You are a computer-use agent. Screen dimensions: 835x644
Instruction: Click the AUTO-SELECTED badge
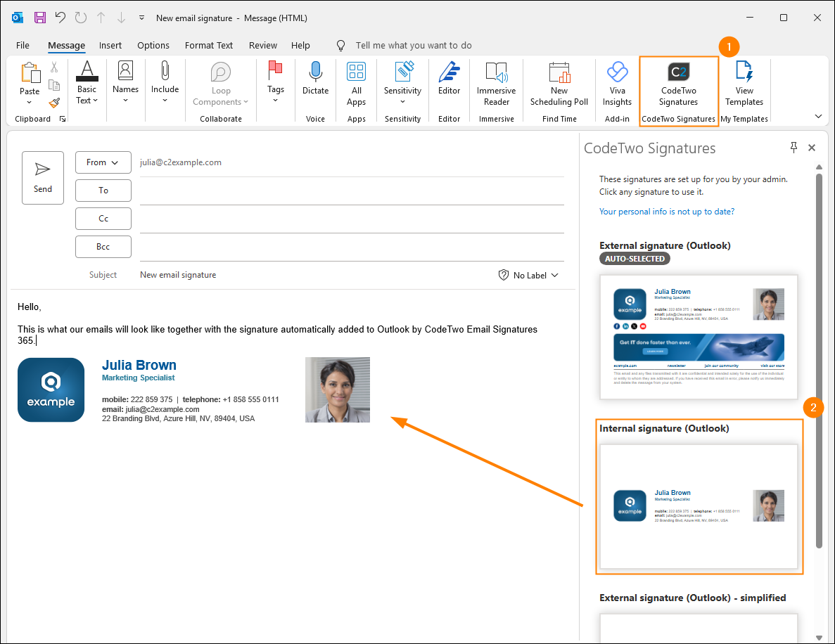635,259
